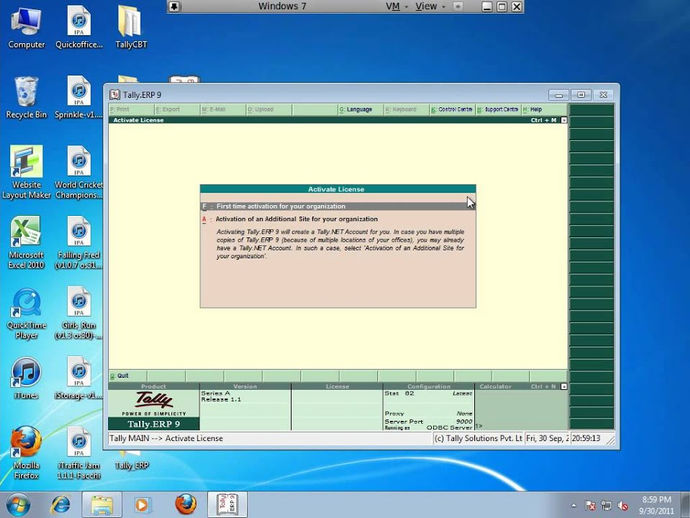
Task: Select the Sprinkle IPA file icon
Action: (x=79, y=97)
